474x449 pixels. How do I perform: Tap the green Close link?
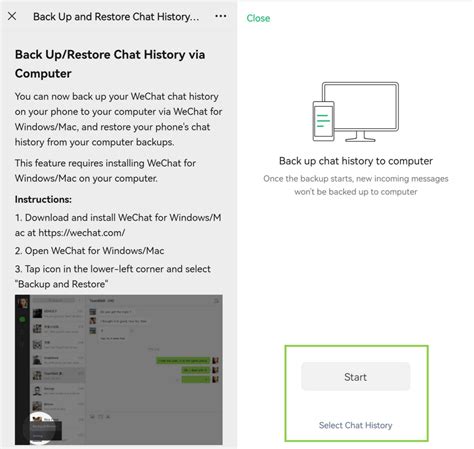click(258, 18)
